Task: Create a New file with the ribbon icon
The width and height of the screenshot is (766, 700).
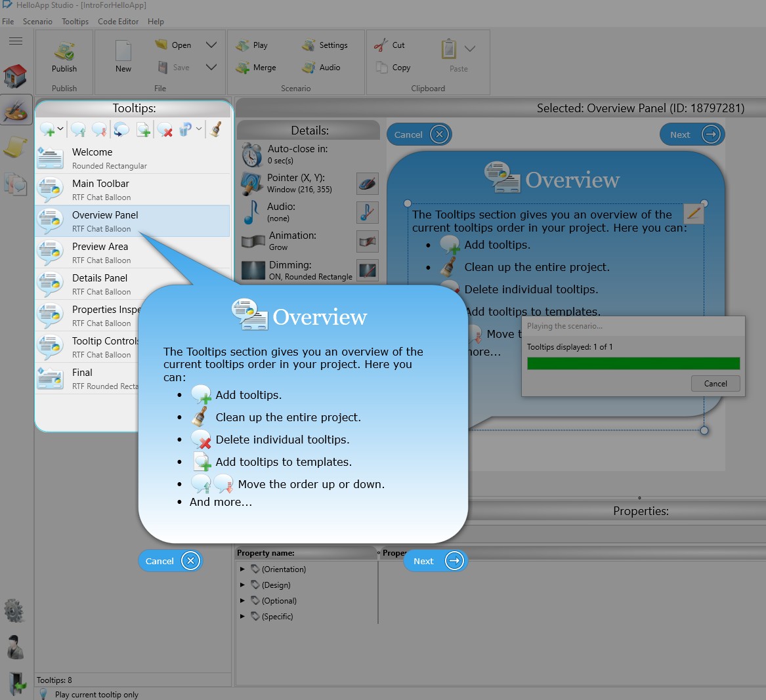Action: click(123, 57)
